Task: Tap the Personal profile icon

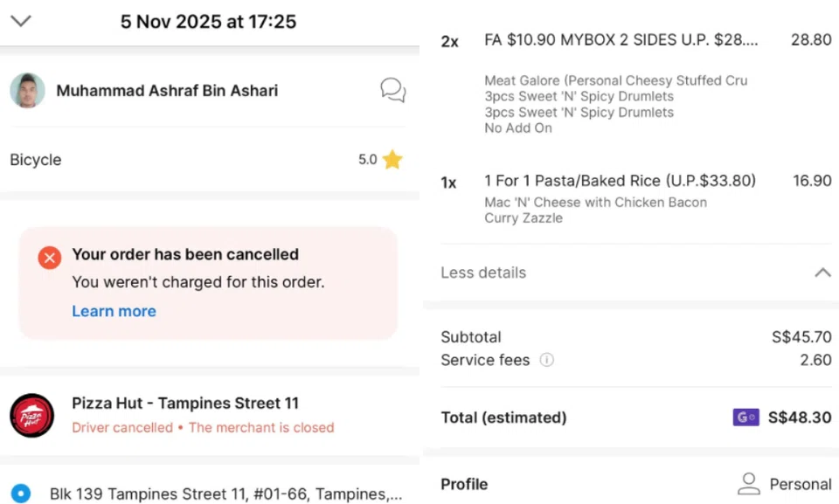Action: (748, 484)
